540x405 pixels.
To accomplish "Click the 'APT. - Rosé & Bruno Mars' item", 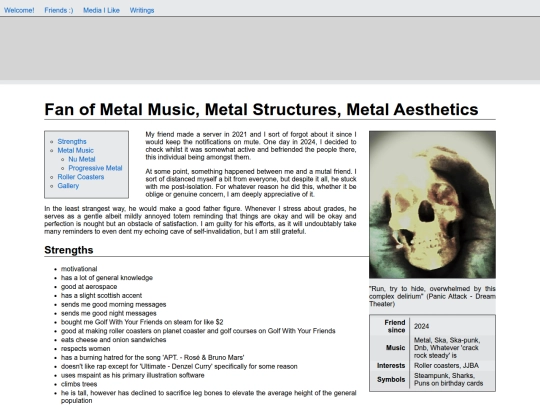I will point(153,358).
